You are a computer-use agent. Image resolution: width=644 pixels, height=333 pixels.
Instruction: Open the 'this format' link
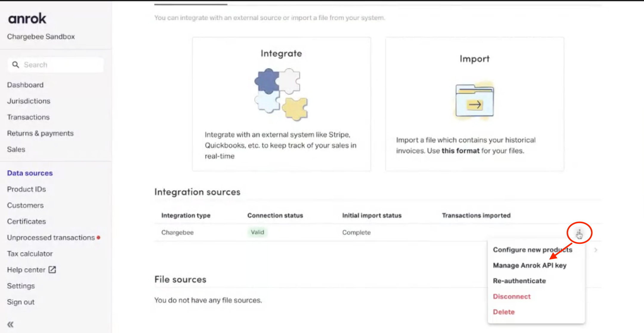pyautogui.click(x=460, y=151)
